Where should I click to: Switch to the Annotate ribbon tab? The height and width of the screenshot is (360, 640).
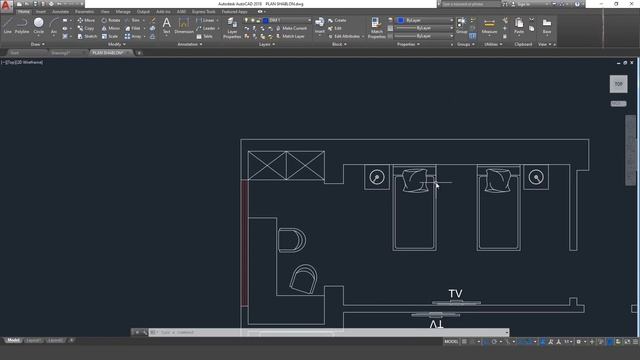pos(60,11)
